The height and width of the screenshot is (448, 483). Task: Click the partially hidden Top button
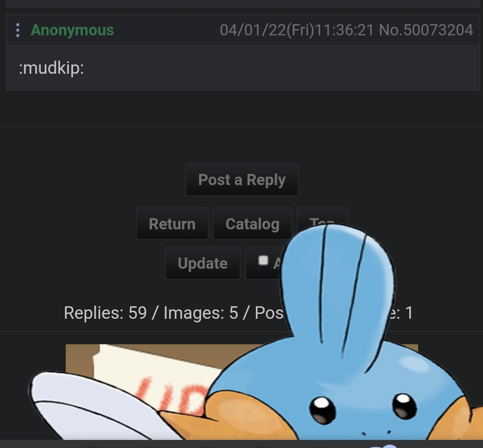[x=322, y=217]
